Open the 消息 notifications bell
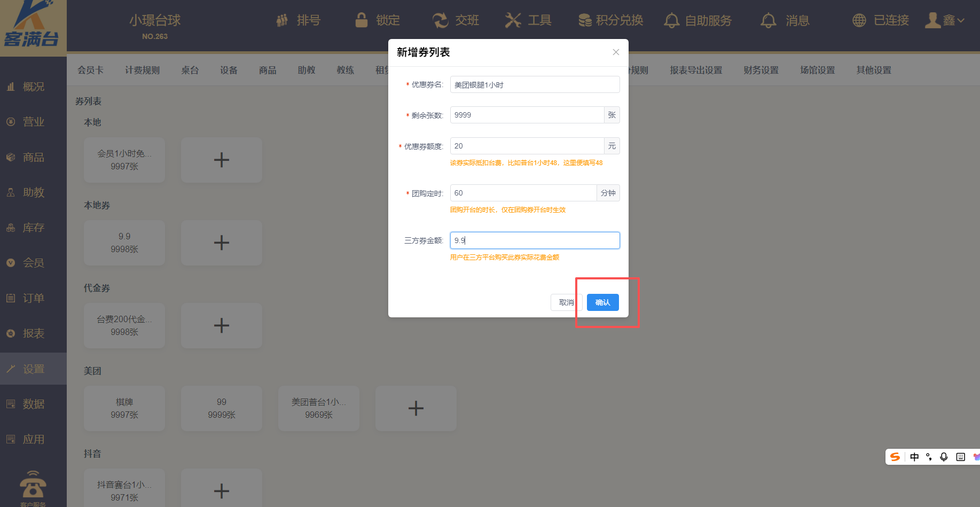This screenshot has width=980, height=507. [x=769, y=20]
